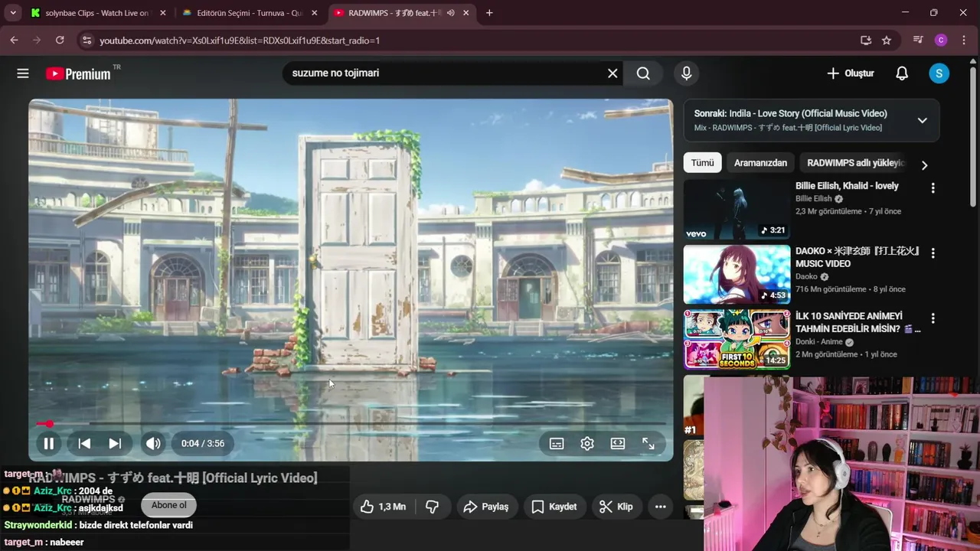Viewport: 980px width, 551px height.
Task: Open the YouTube hamburger guide menu
Action: [x=23, y=73]
